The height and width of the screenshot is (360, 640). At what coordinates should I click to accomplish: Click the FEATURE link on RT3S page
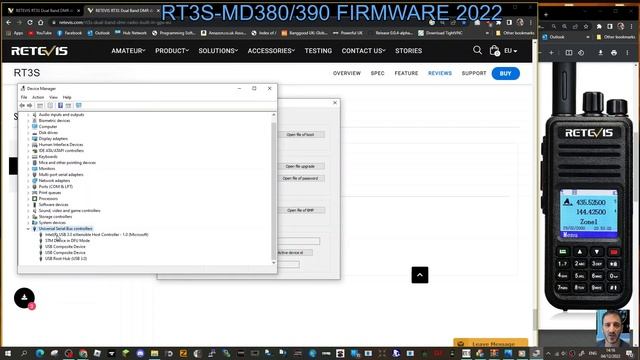pos(406,73)
